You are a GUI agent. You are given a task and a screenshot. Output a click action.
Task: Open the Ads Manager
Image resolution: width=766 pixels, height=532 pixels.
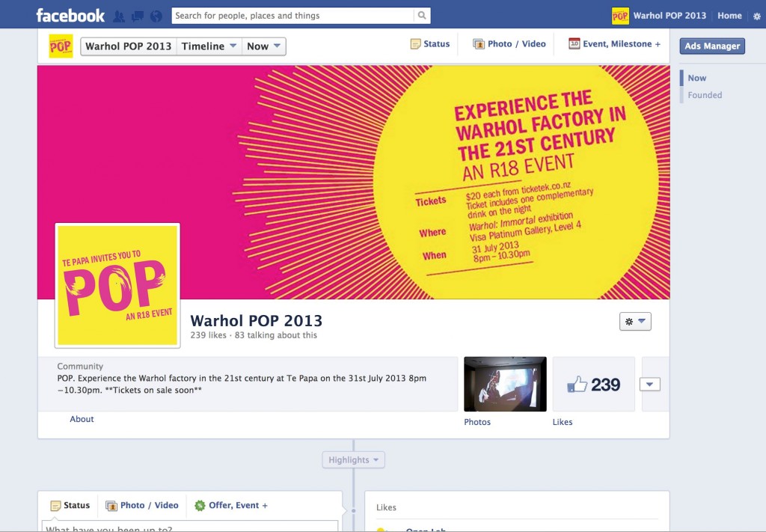pos(711,46)
